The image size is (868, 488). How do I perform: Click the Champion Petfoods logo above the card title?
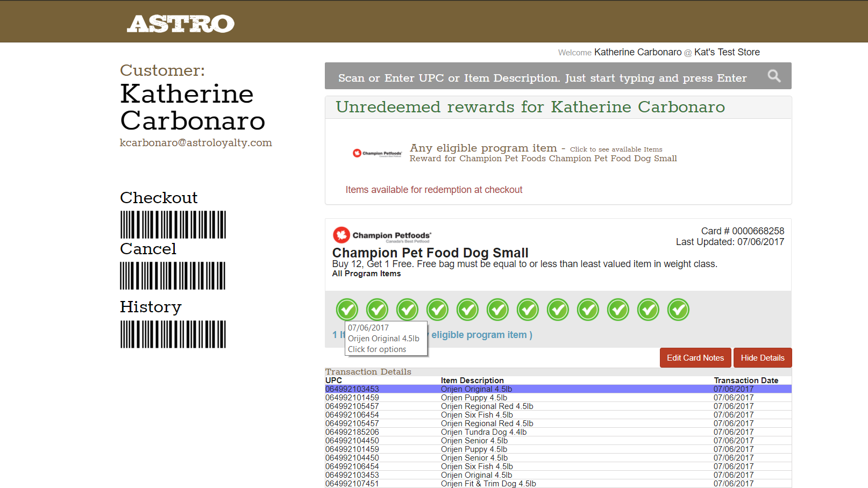point(382,235)
